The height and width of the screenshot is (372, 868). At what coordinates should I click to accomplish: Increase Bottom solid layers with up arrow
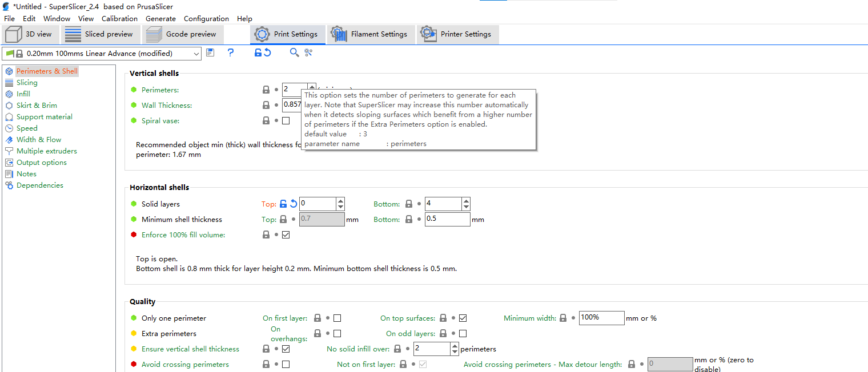(x=466, y=201)
